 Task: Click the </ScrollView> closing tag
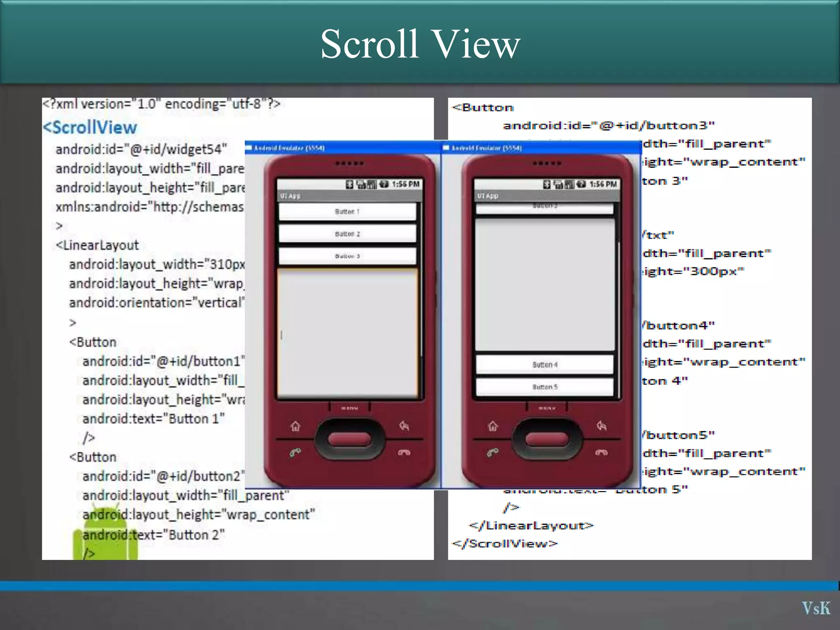pos(505,543)
